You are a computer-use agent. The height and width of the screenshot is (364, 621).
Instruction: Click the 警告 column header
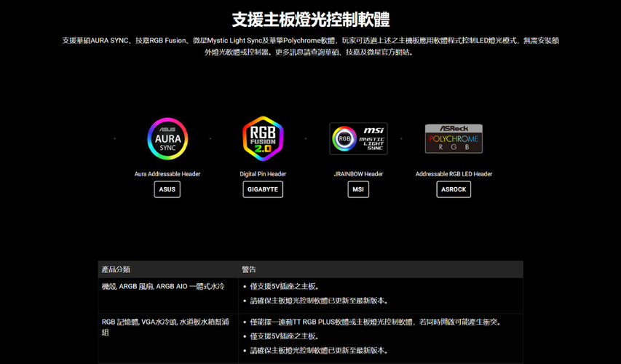[381, 269]
